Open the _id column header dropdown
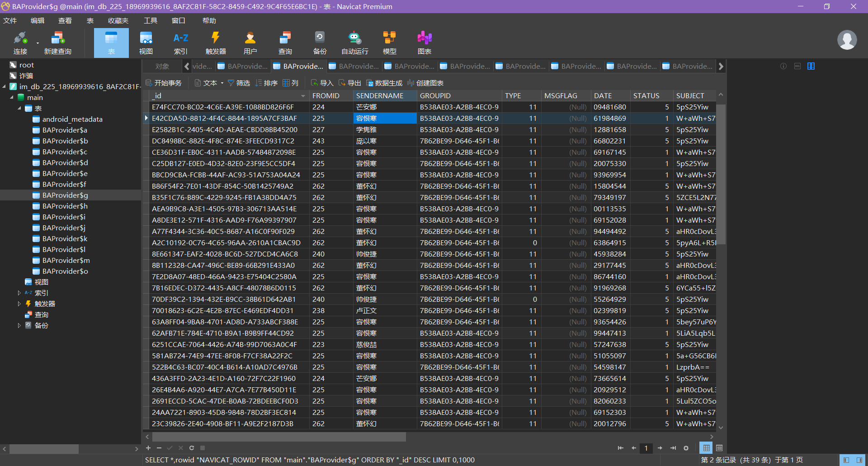The height and width of the screenshot is (466, 868). [x=303, y=96]
